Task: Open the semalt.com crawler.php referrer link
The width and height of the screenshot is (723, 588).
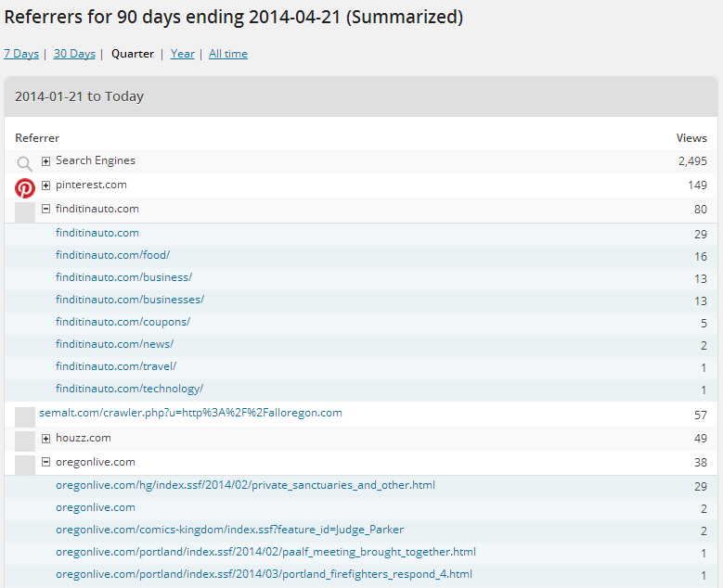Action: [191, 413]
